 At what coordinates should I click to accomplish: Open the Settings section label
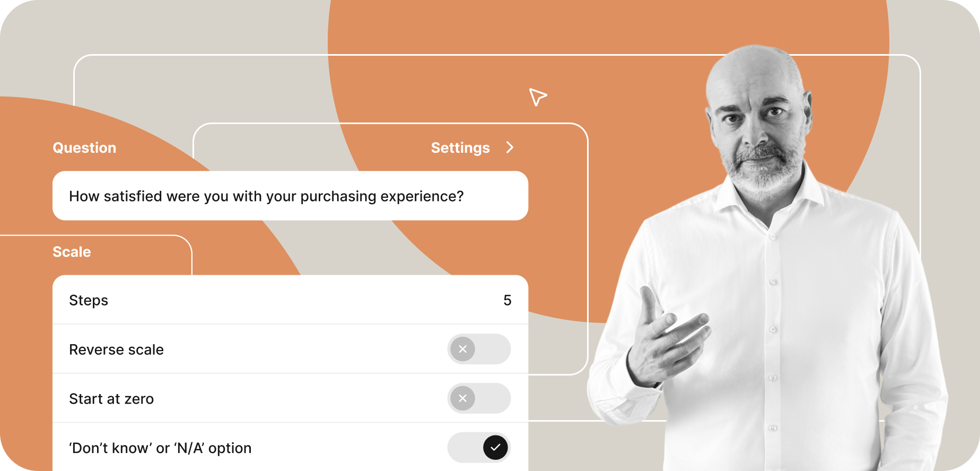point(460,148)
